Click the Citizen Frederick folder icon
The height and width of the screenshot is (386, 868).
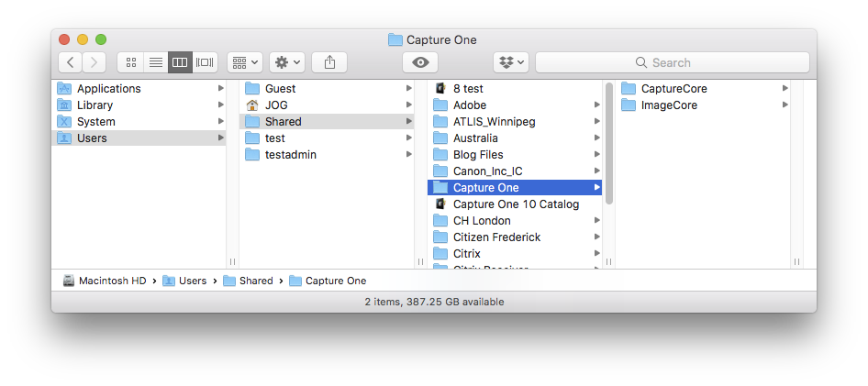click(440, 237)
